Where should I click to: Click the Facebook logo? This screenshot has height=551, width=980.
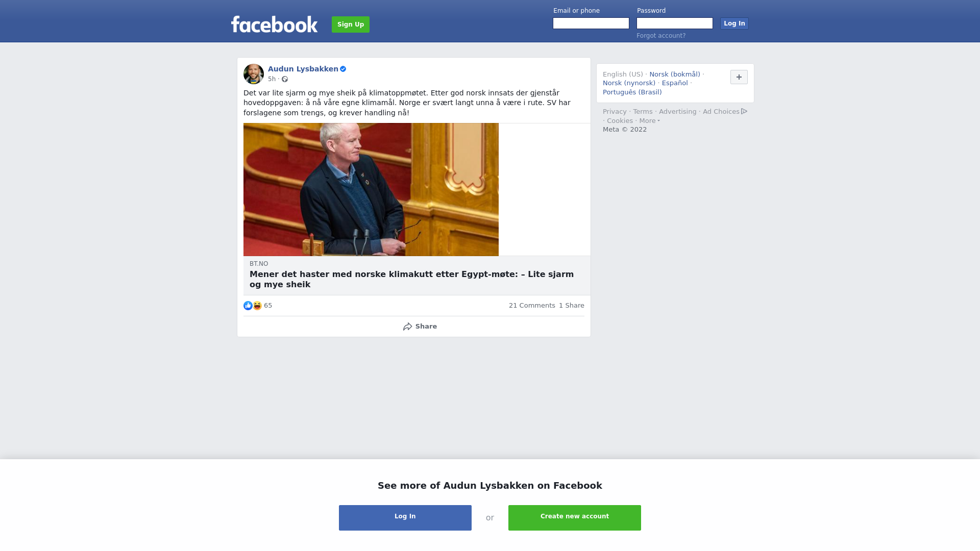[x=274, y=24]
